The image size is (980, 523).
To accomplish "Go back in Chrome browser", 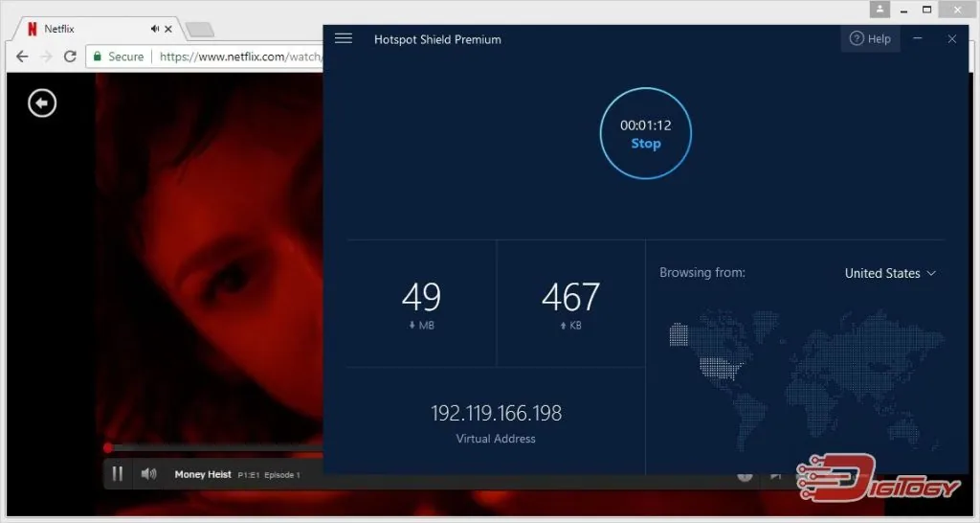I will pos(22,57).
